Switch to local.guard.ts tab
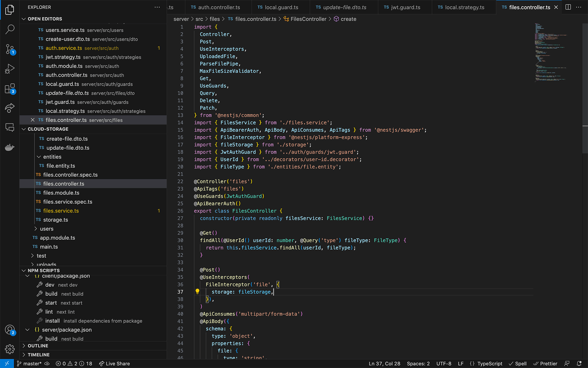This screenshot has height=368, width=588. (x=281, y=7)
